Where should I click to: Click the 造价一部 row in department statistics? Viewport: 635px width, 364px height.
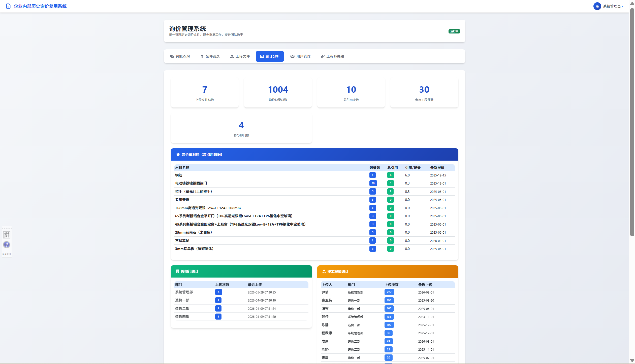point(241,300)
